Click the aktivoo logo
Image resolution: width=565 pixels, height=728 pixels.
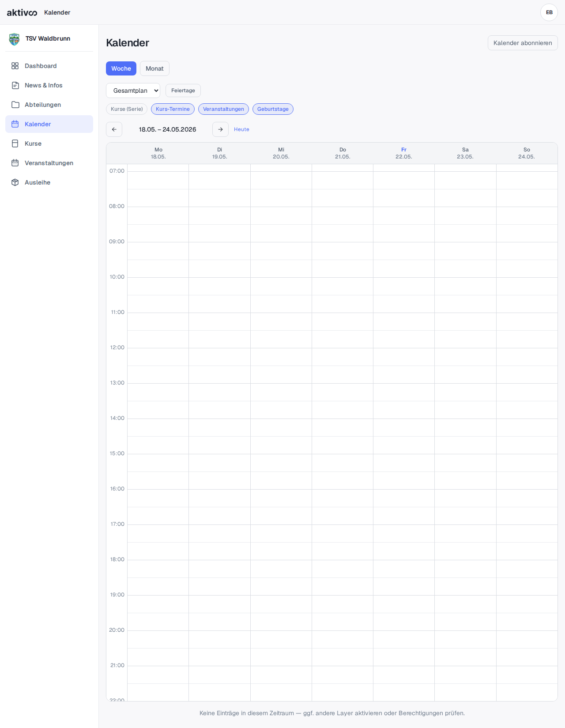click(22, 12)
